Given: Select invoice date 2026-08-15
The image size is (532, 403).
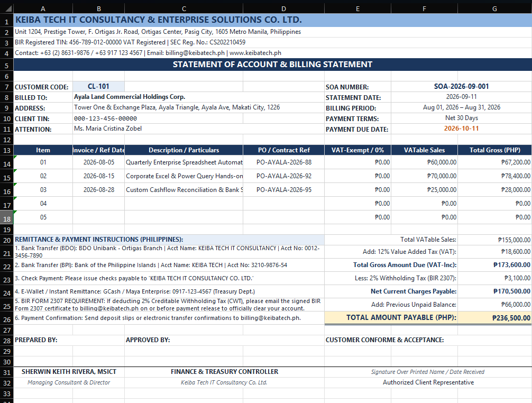Looking at the screenshot, I should point(99,176).
